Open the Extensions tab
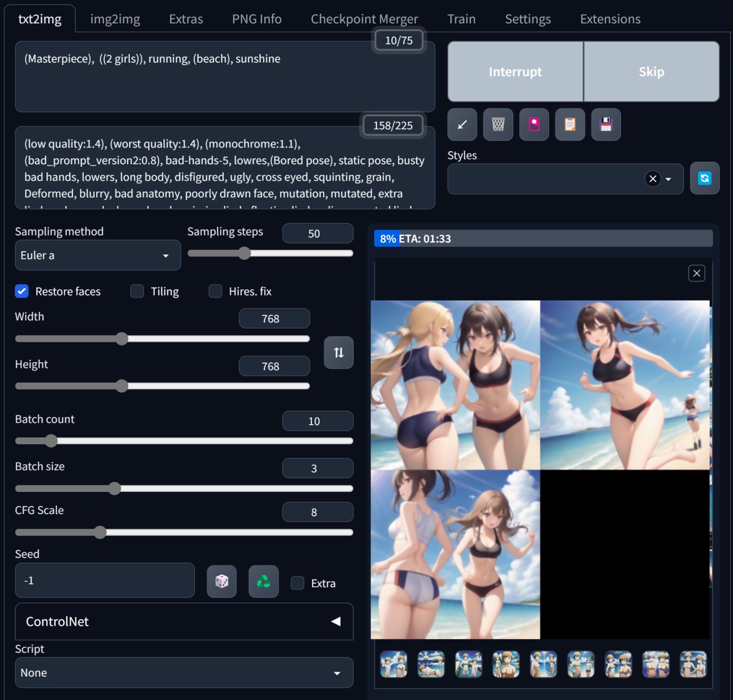Screen dimensions: 733x700 610,19
